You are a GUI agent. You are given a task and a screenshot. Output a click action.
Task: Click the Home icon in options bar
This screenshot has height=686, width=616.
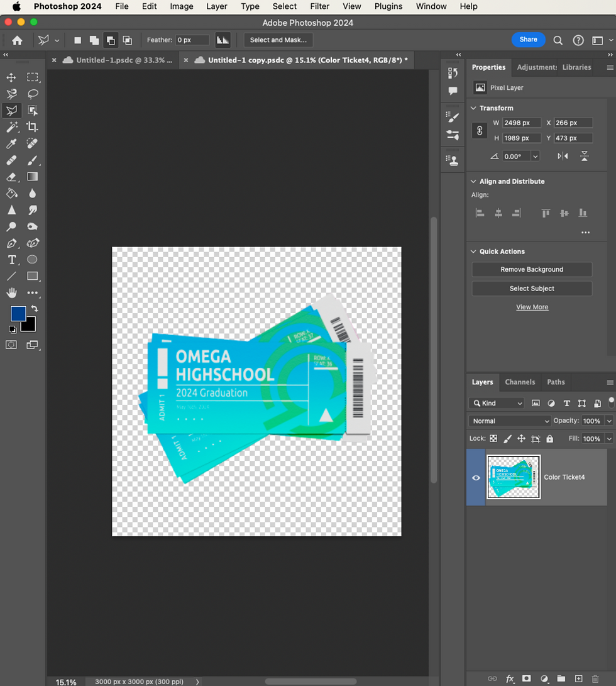tap(17, 40)
